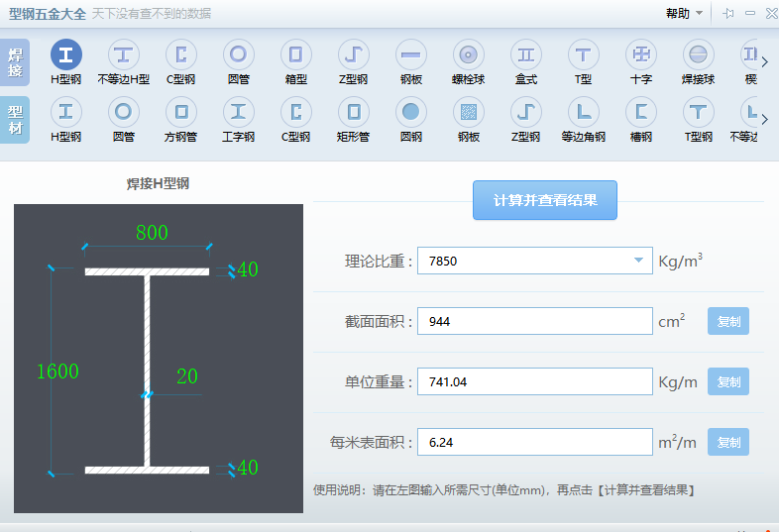Click the bottom flange thickness 40
779x532 pixels.
[x=248, y=468]
